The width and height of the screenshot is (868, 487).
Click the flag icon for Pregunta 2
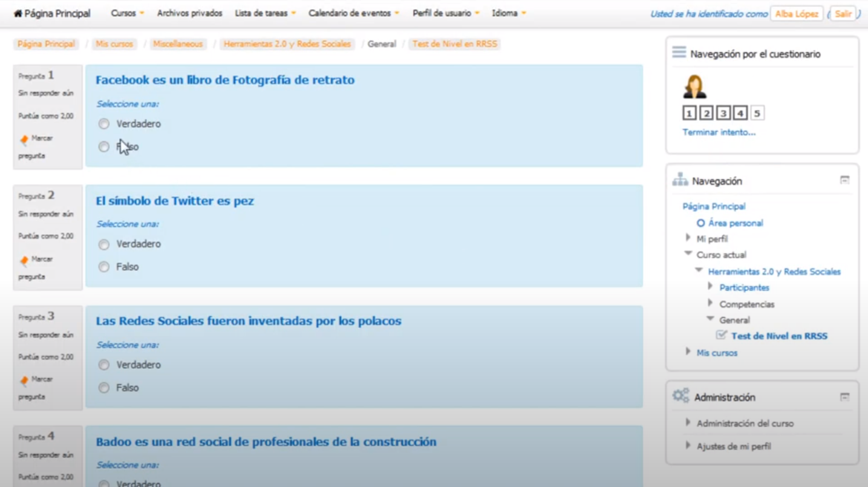coord(24,261)
